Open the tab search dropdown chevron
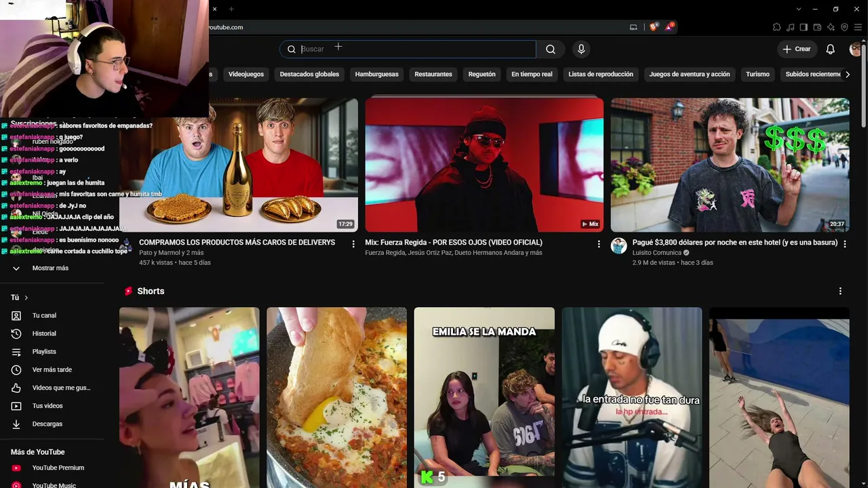This screenshot has width=868, height=488. coord(800,9)
